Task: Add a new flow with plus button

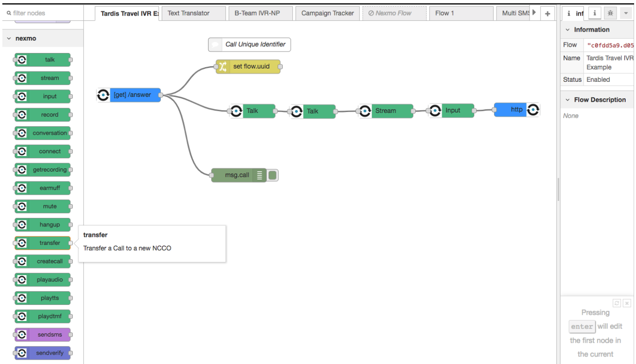Action: click(548, 14)
